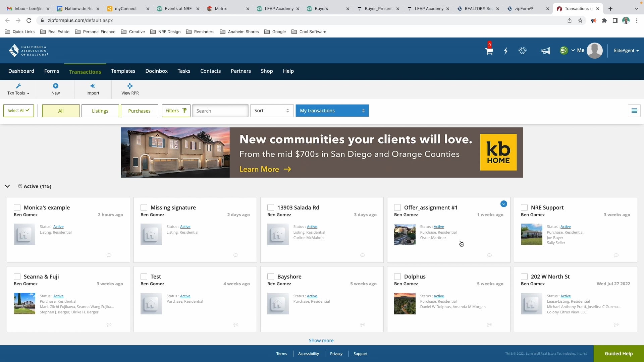Check the checkbox on Monica's example card
Image resolution: width=644 pixels, height=362 pixels.
pos(16,207)
